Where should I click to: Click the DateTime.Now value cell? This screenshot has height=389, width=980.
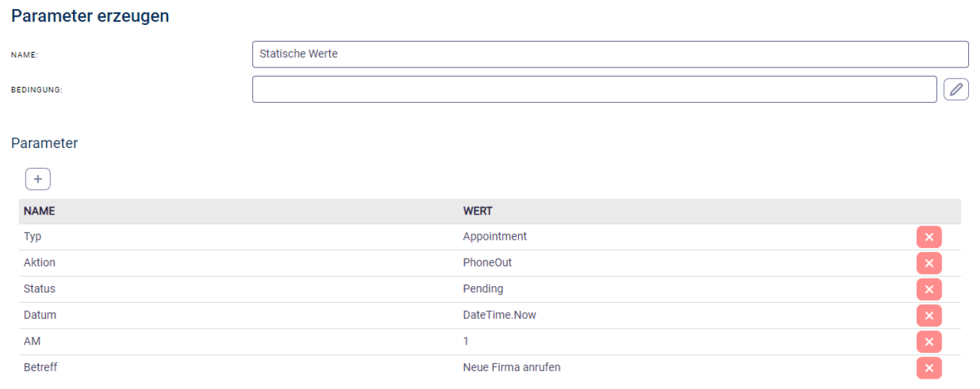click(499, 315)
